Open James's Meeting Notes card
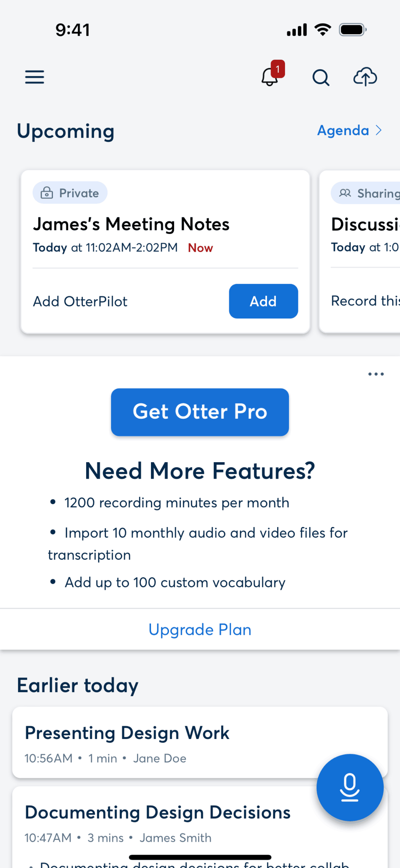Screen dimensions: 400x868 pyautogui.click(x=165, y=252)
